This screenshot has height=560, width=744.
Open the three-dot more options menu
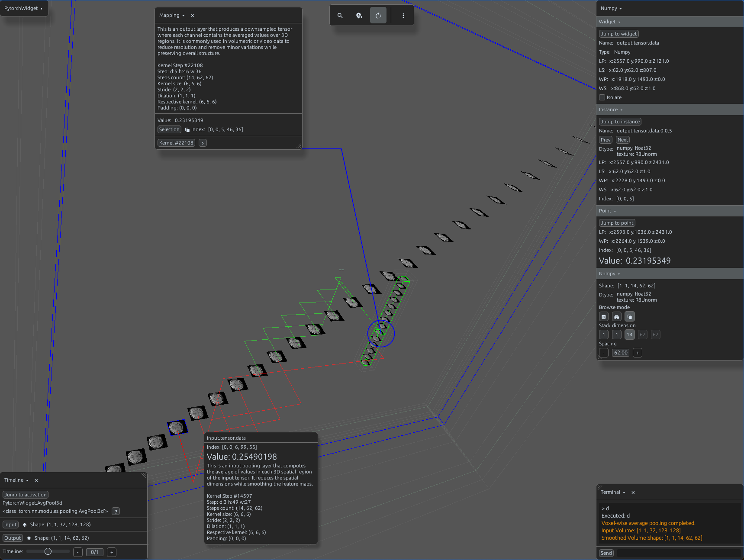point(403,16)
